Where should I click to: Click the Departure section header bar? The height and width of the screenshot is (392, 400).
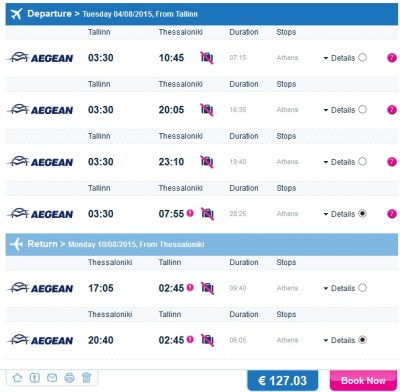[202, 14]
